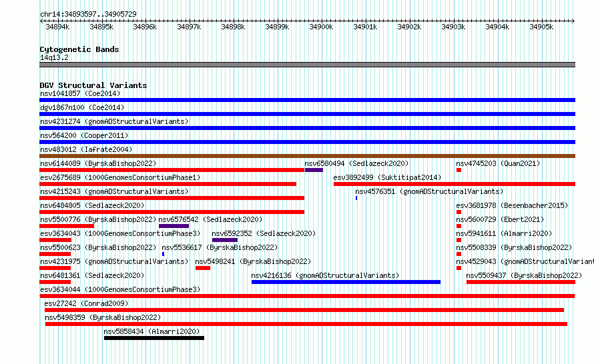
Task: Open nsv5498241 (ByrskaBishop2022) label
Action: 253,261
